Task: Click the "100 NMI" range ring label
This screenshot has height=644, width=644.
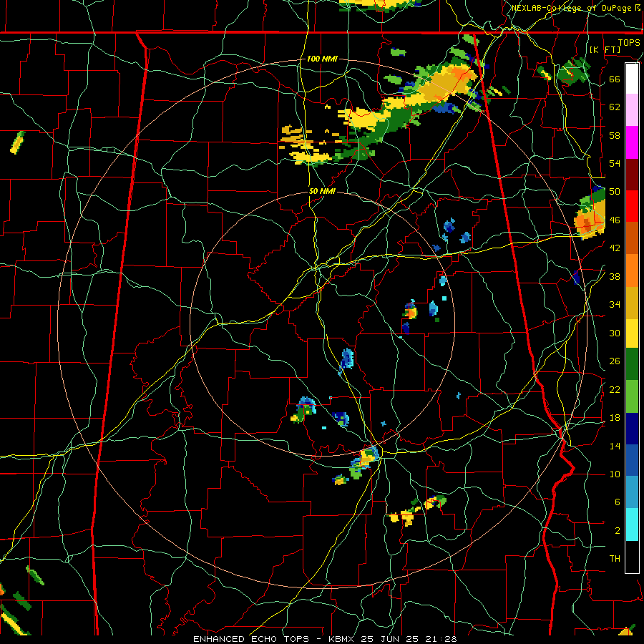Action: coord(322,59)
